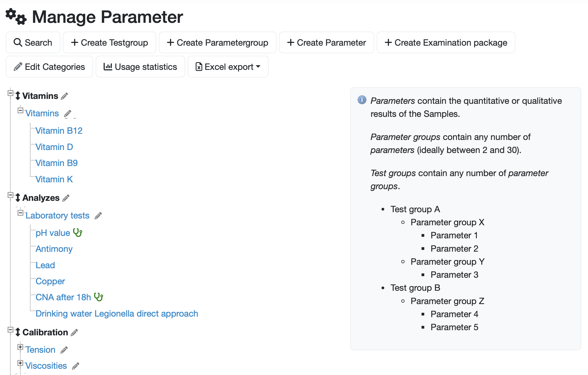
Task: Collapse the Laboratory tests group
Action: [x=20, y=213]
